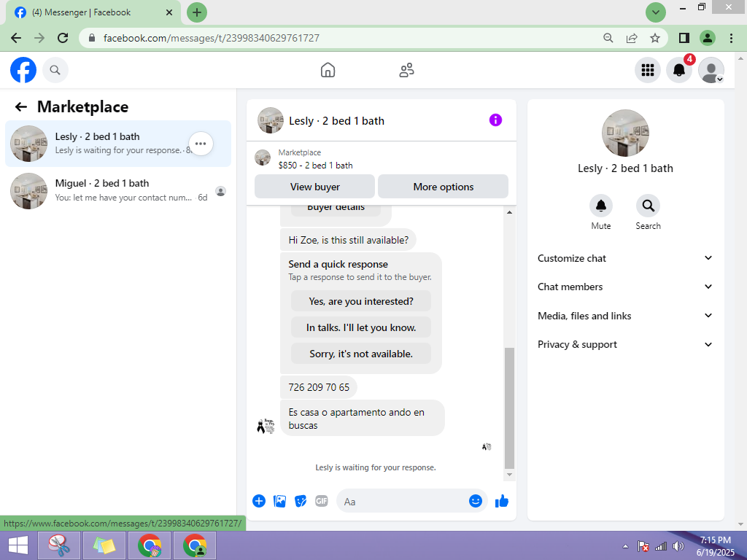The image size is (747, 560).
Task: Expand Customize chat section
Action: coord(625,258)
